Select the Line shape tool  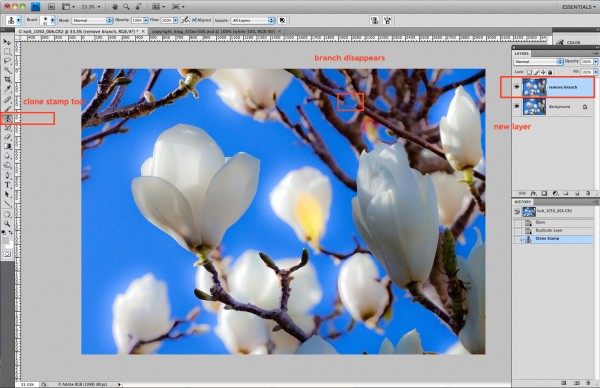point(7,204)
